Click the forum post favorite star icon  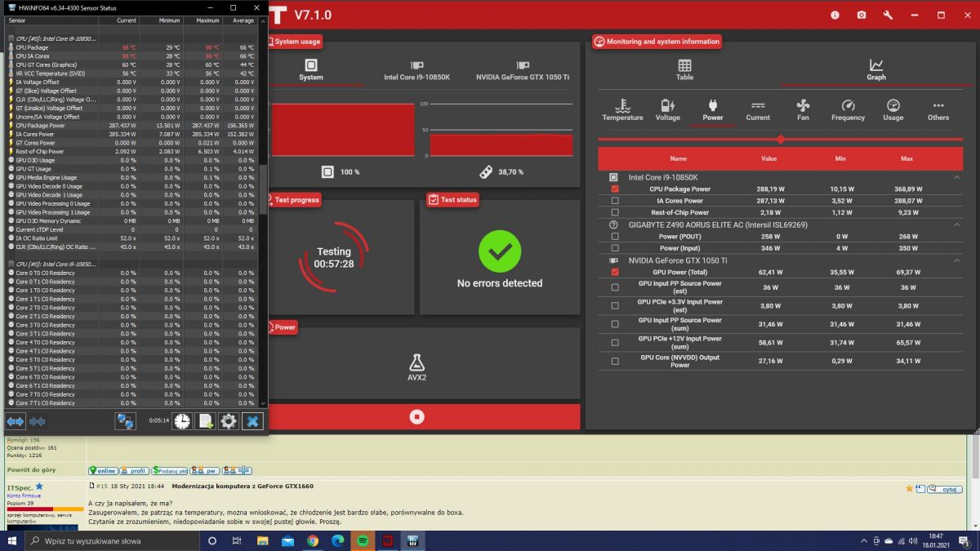pyautogui.click(x=909, y=488)
